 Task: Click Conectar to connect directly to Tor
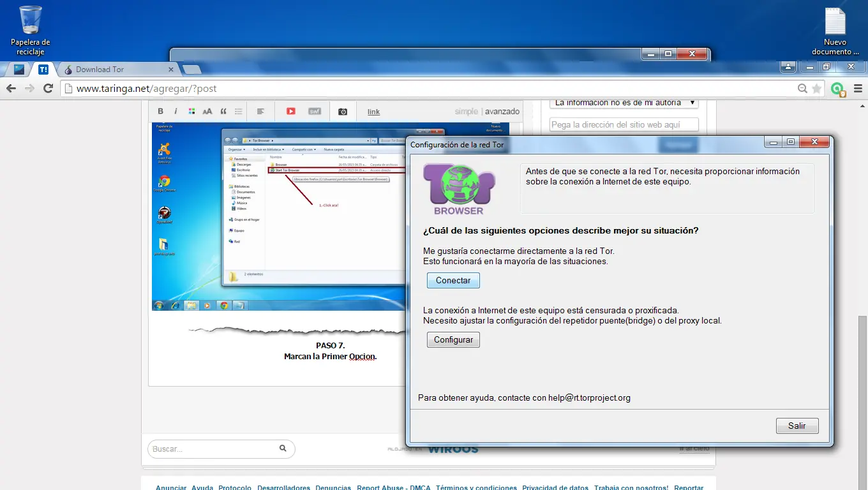453,281
